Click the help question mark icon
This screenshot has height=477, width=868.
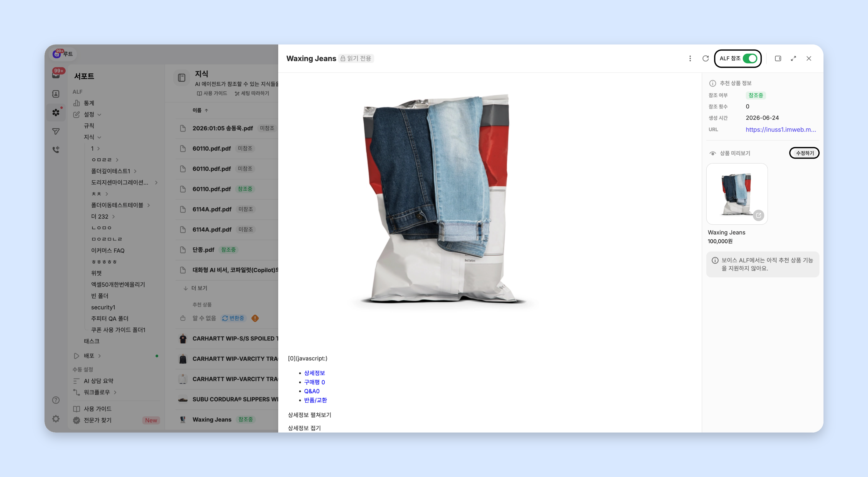pyautogui.click(x=56, y=400)
